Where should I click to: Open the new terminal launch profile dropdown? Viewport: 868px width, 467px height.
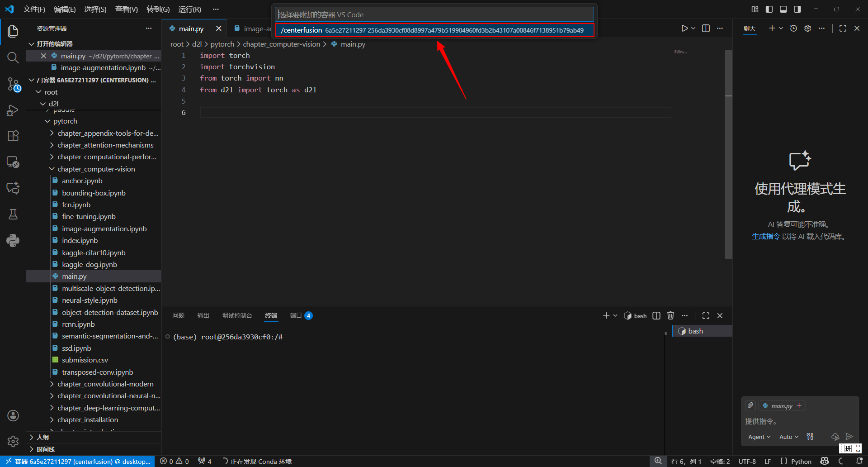(x=615, y=316)
